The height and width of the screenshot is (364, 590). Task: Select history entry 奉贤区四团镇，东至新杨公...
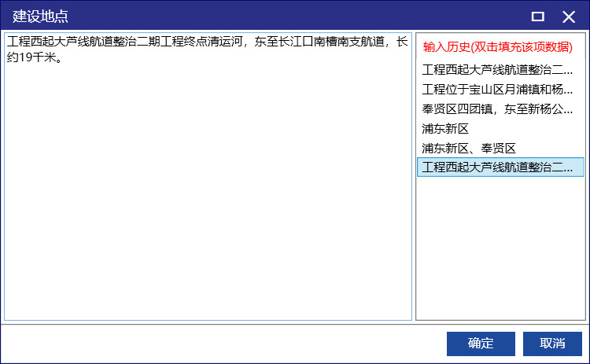click(x=500, y=109)
